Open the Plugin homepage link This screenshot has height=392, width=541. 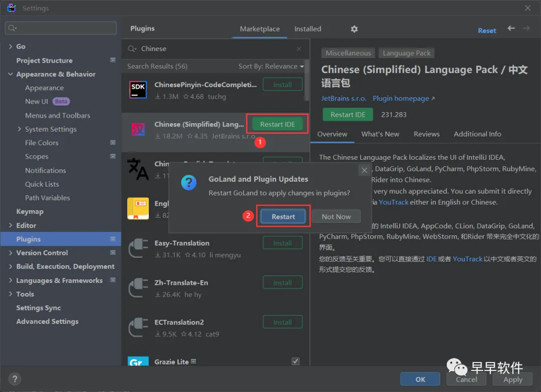(404, 99)
